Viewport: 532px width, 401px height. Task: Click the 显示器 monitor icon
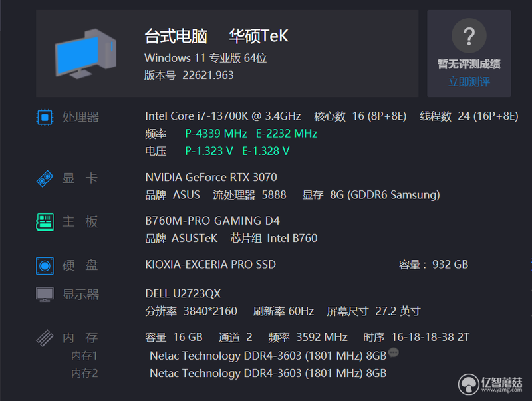click(45, 295)
